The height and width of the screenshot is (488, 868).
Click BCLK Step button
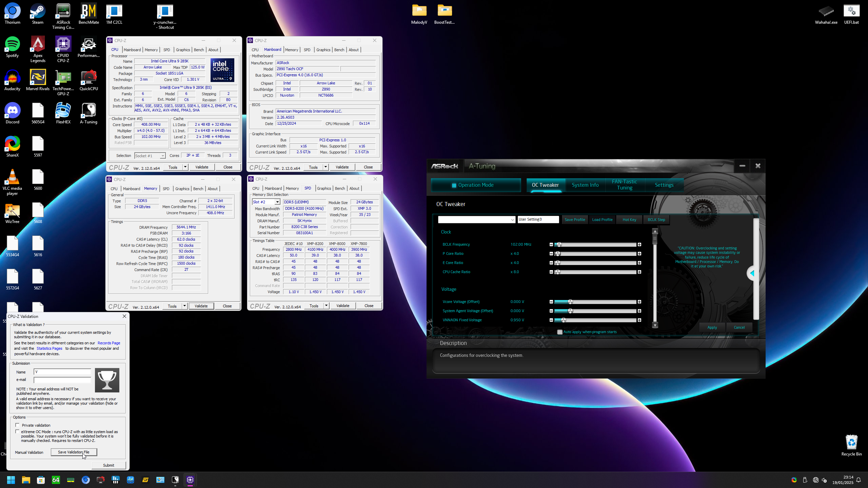pyautogui.click(x=656, y=220)
